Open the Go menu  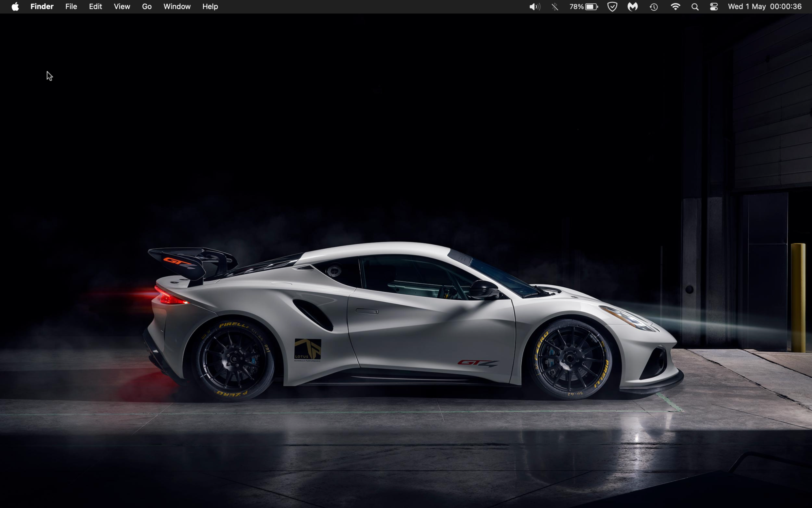147,7
